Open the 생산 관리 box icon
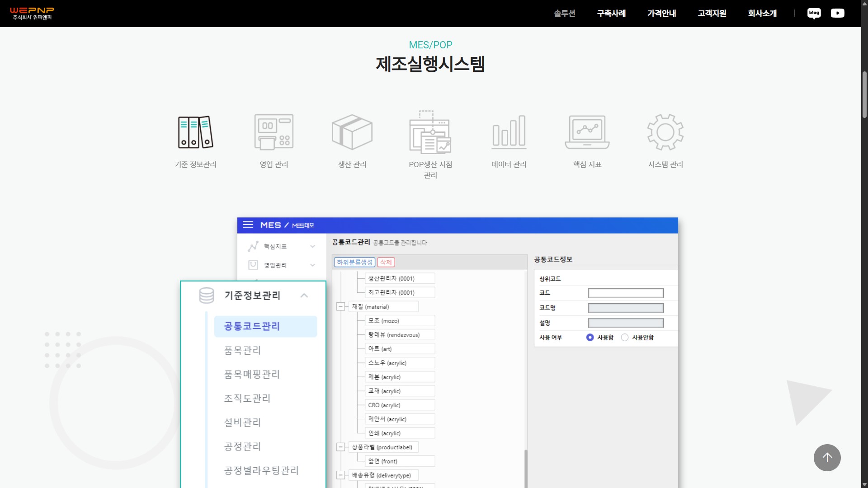This screenshot has height=488, width=868. (352, 132)
